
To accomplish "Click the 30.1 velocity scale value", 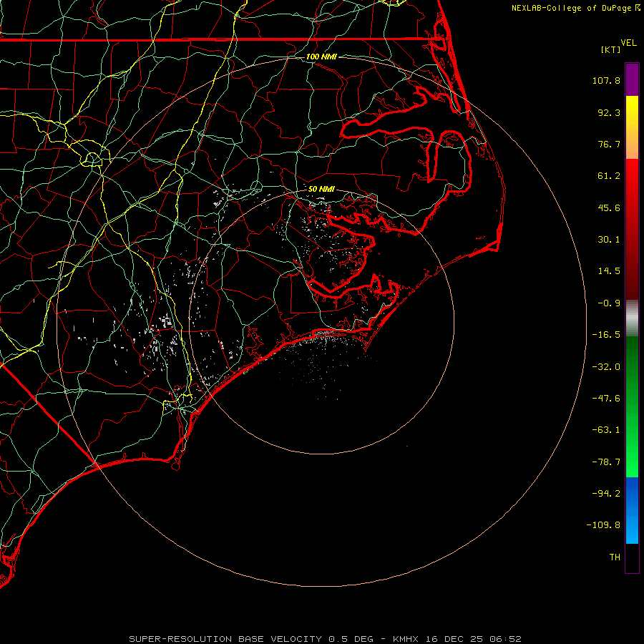I will [609, 240].
